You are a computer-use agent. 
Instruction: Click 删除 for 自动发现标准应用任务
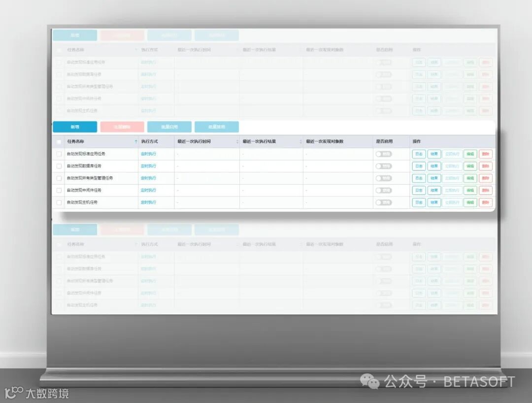tap(486, 154)
